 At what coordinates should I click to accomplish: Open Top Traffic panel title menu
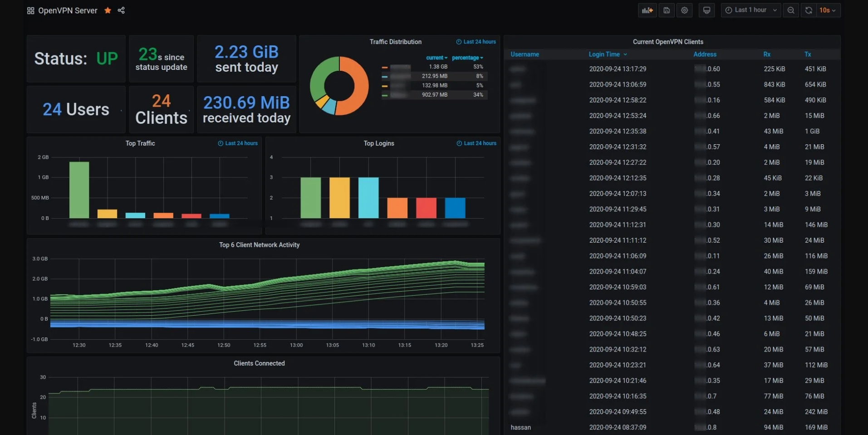(x=140, y=143)
